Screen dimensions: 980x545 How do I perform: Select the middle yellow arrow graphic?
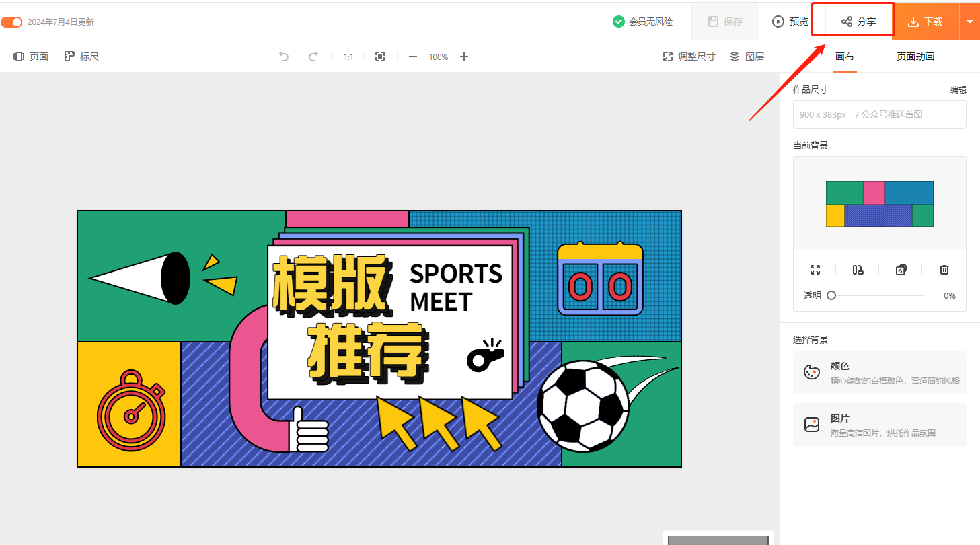click(x=439, y=423)
